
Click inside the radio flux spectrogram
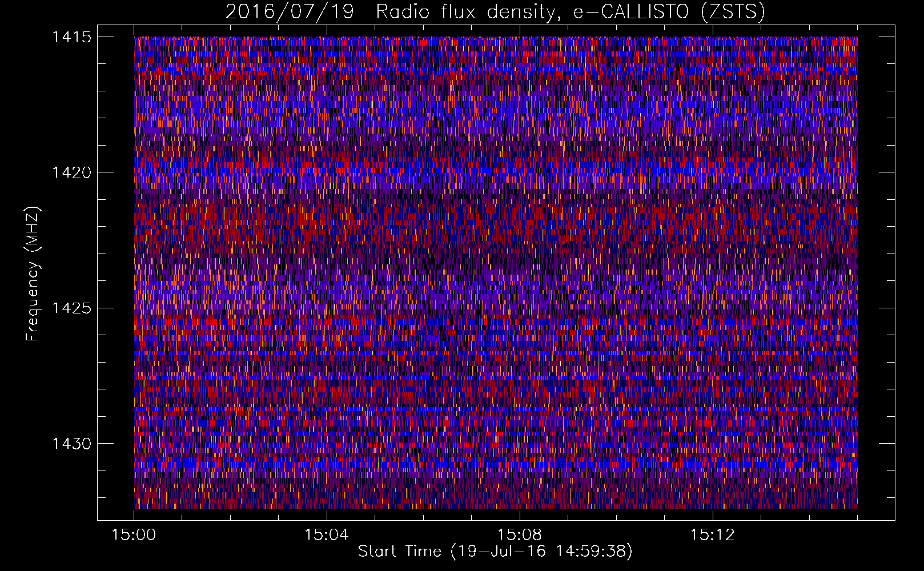point(496,272)
